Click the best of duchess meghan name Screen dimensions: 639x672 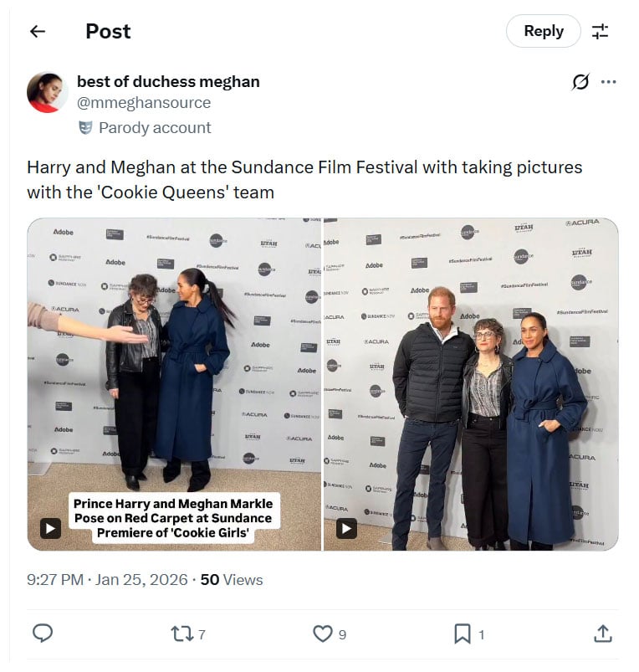(167, 82)
